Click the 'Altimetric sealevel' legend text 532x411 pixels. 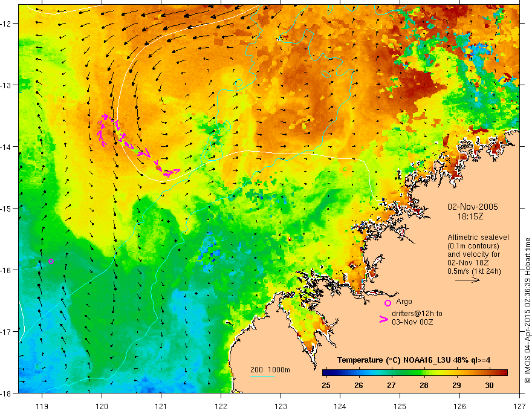click(x=478, y=238)
